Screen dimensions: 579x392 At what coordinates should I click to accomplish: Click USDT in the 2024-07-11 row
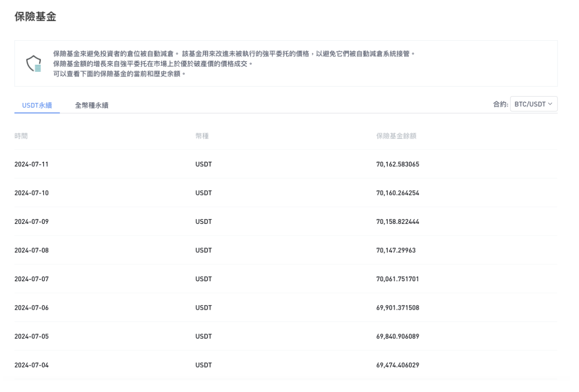[x=203, y=165]
